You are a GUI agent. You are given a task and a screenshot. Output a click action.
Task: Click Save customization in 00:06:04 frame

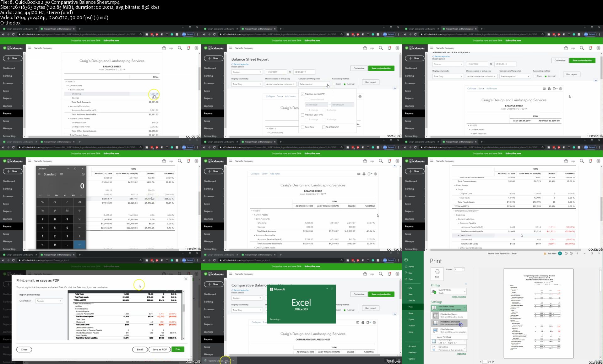[582, 60]
